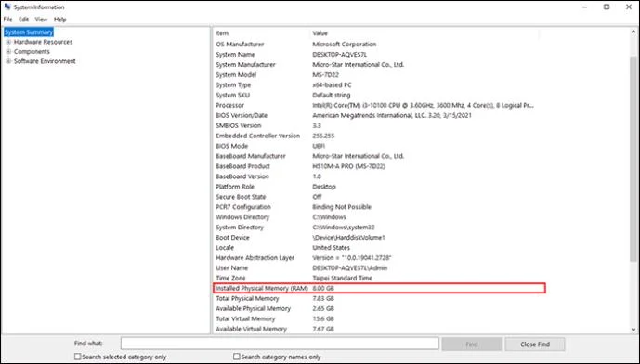Viewport: 640px width, 364px height.
Task: Expand the Components node
Action: [8, 52]
